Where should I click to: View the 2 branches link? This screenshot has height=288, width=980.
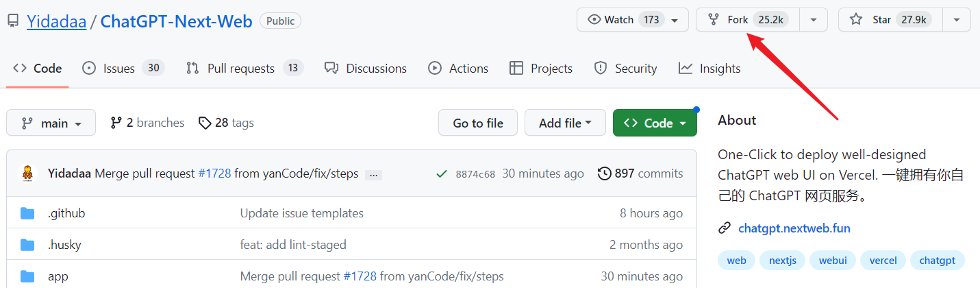click(x=147, y=123)
